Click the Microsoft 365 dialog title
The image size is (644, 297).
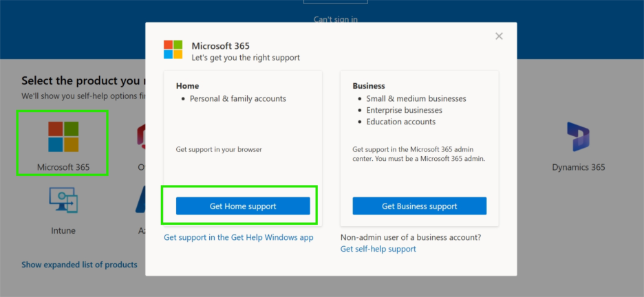(x=221, y=46)
